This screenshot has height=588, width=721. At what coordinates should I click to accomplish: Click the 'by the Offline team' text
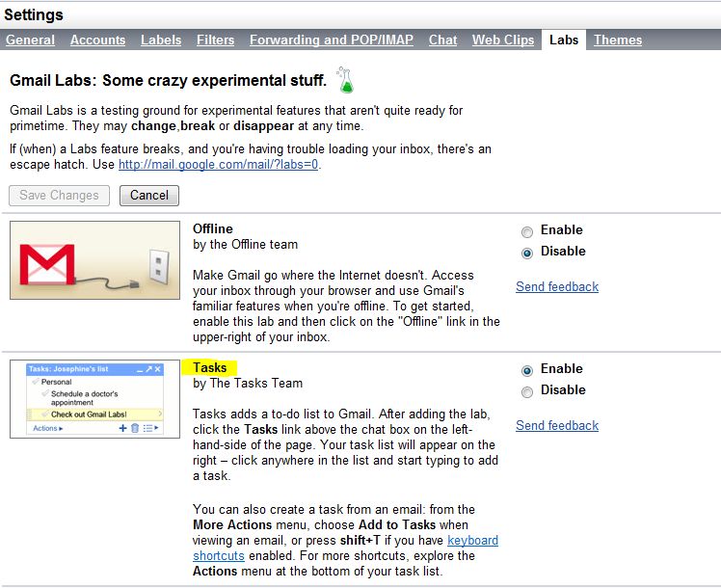click(x=246, y=245)
